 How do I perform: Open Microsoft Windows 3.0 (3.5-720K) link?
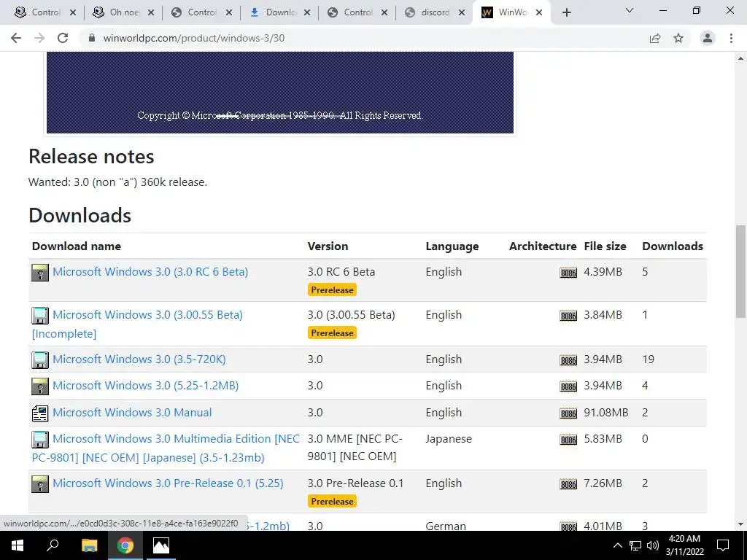[x=139, y=359]
